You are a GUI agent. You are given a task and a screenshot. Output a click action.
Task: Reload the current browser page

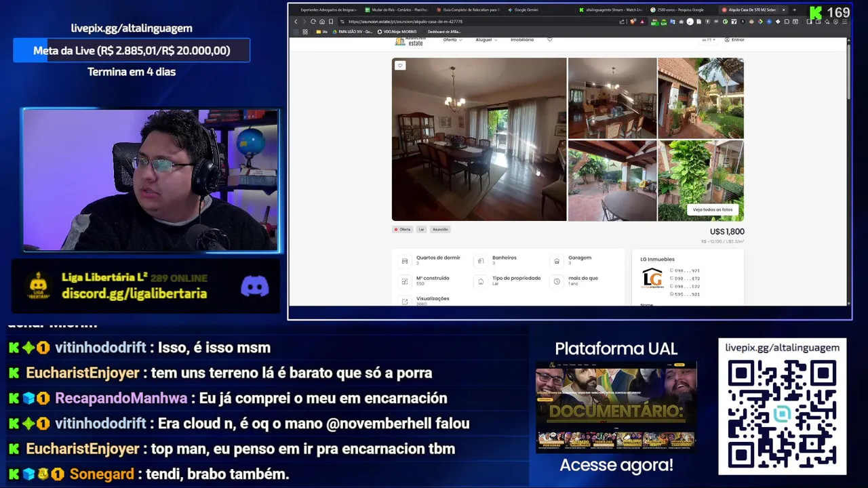(313, 22)
